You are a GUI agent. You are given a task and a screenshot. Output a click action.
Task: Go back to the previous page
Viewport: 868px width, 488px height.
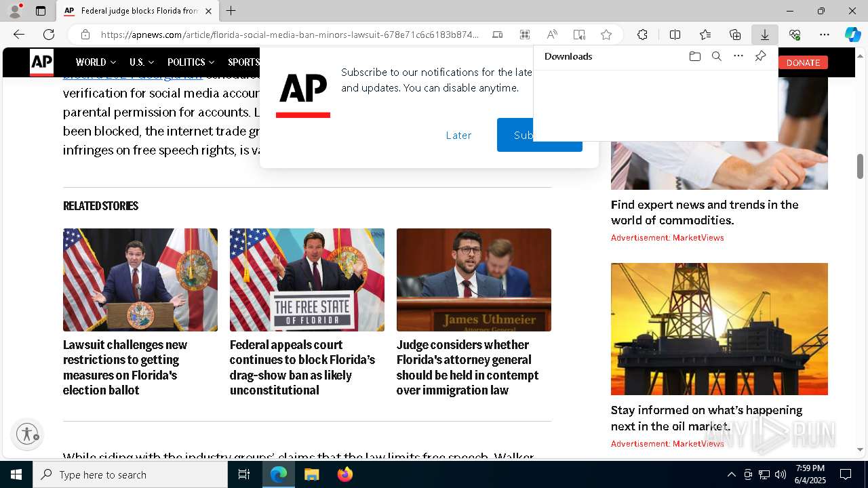(19, 35)
